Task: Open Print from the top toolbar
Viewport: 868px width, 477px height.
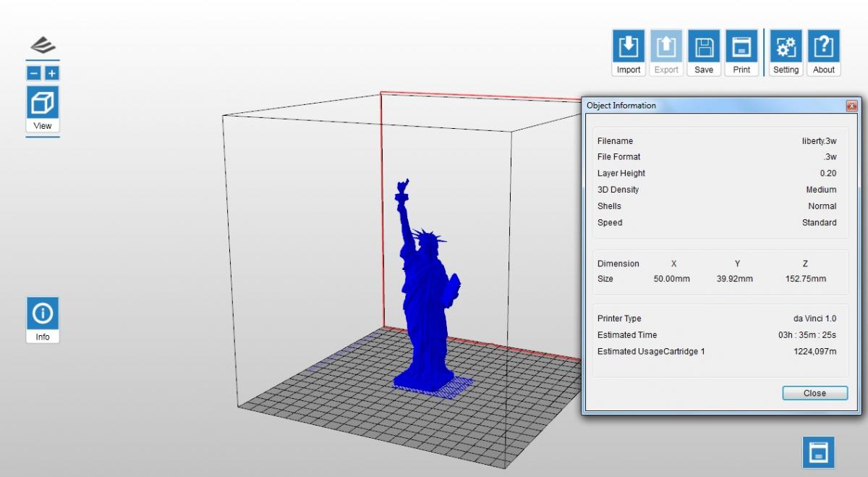Action: point(741,53)
